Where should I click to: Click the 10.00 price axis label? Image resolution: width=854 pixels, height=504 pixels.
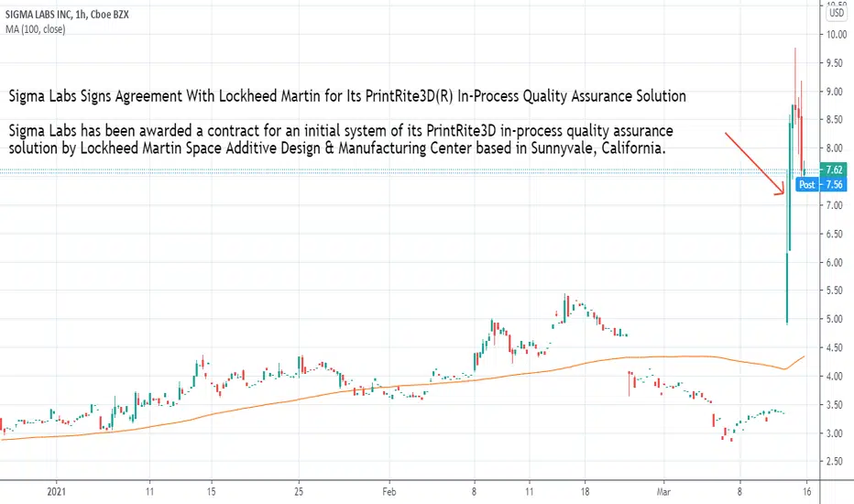837,35
